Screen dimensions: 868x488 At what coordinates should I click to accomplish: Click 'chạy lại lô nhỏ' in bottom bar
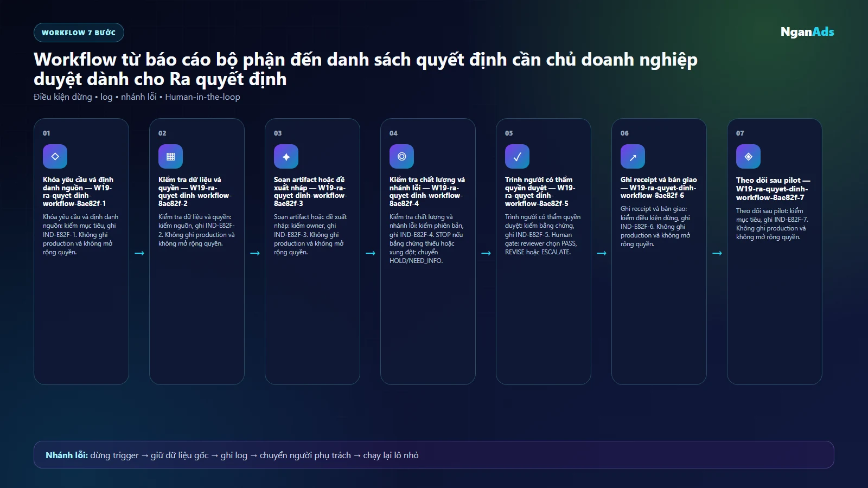[x=391, y=455]
